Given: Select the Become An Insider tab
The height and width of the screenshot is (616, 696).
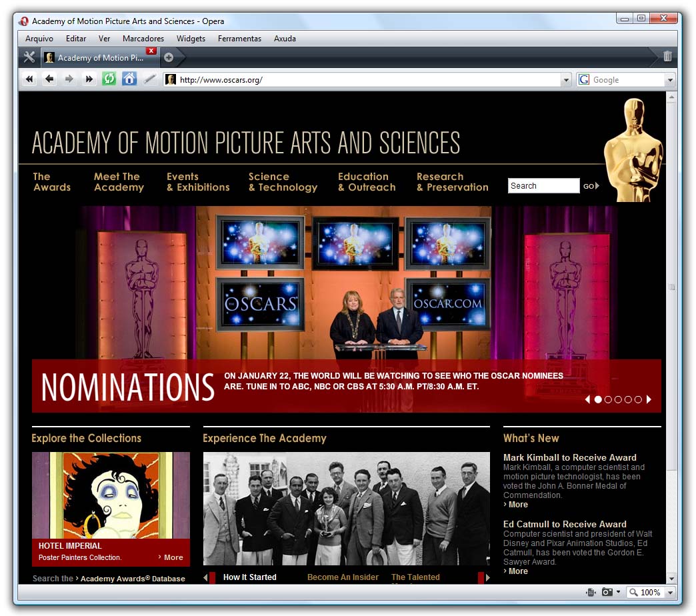Looking at the screenshot, I should click(343, 577).
